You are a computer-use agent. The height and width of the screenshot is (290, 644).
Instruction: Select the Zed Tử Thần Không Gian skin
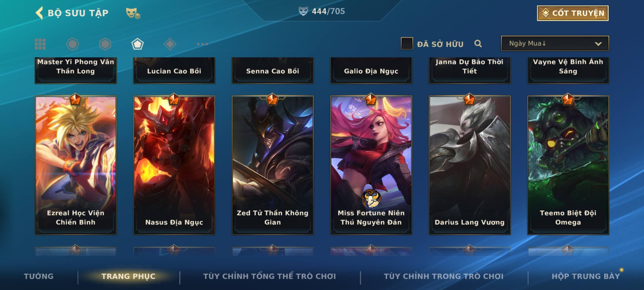click(x=273, y=165)
